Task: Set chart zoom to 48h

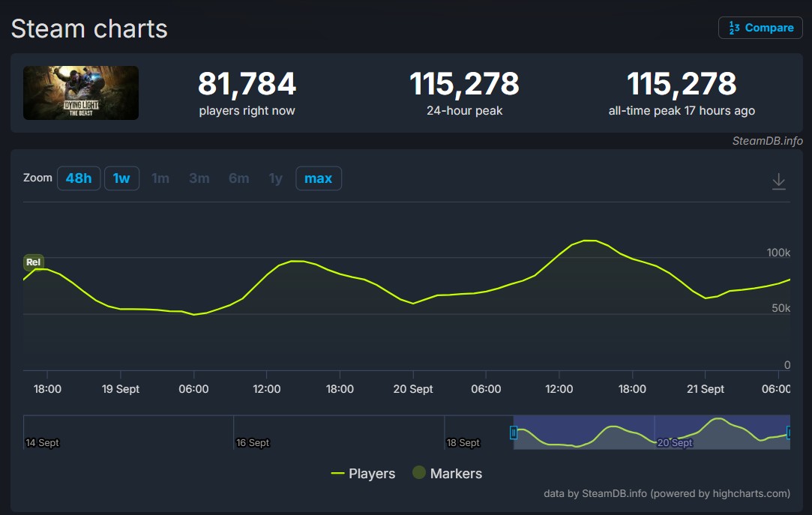Action: click(x=79, y=178)
